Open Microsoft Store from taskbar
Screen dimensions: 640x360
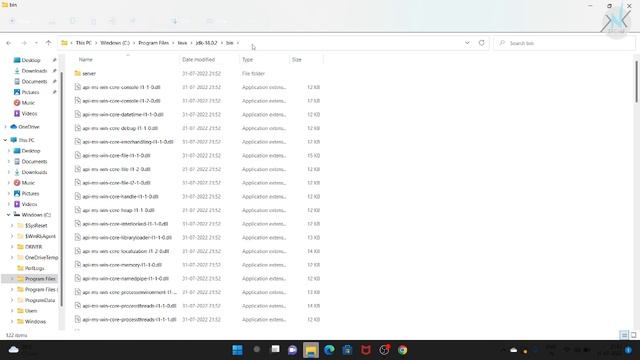tap(347, 350)
